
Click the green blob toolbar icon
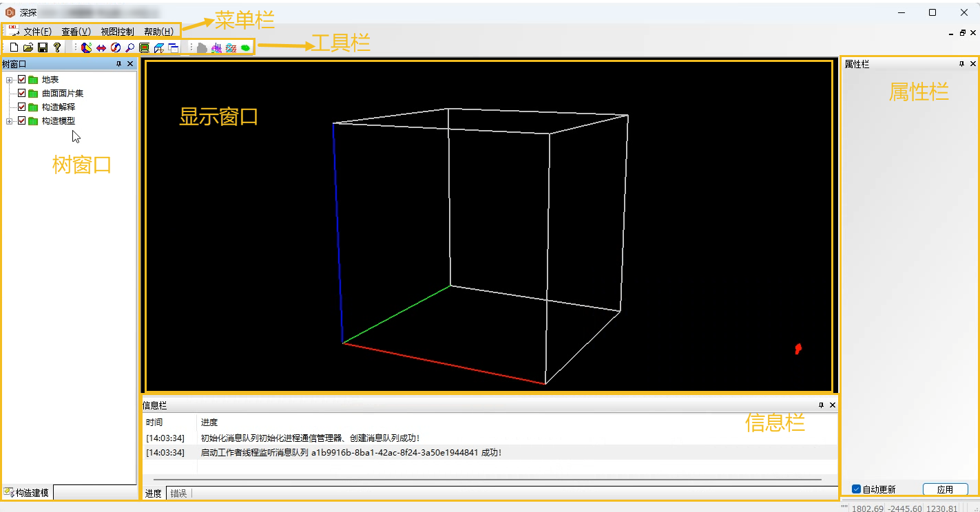[x=245, y=47]
